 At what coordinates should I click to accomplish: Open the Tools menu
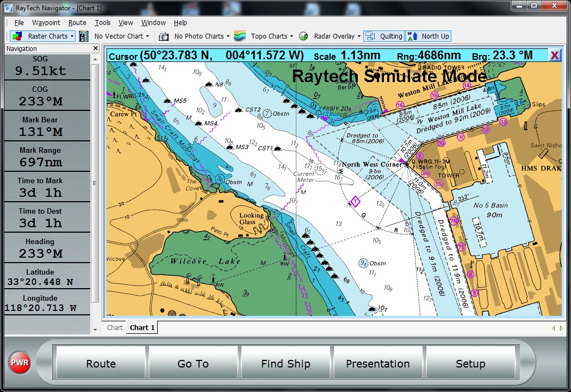[103, 23]
